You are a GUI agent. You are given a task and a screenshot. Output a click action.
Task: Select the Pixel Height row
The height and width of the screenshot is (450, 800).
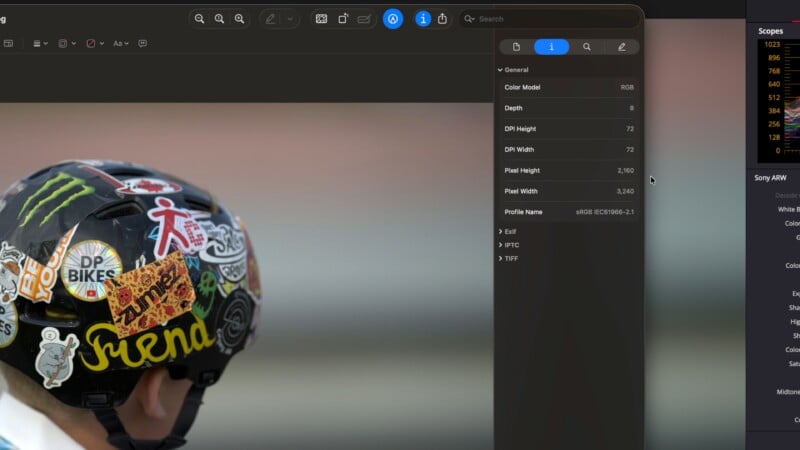tap(568, 170)
